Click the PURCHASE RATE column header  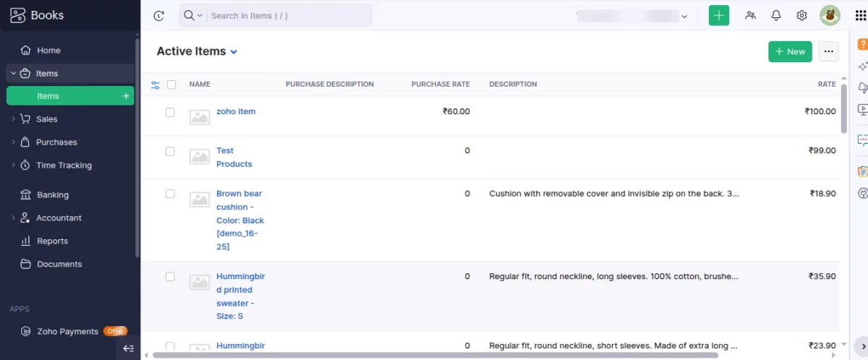[441, 85]
